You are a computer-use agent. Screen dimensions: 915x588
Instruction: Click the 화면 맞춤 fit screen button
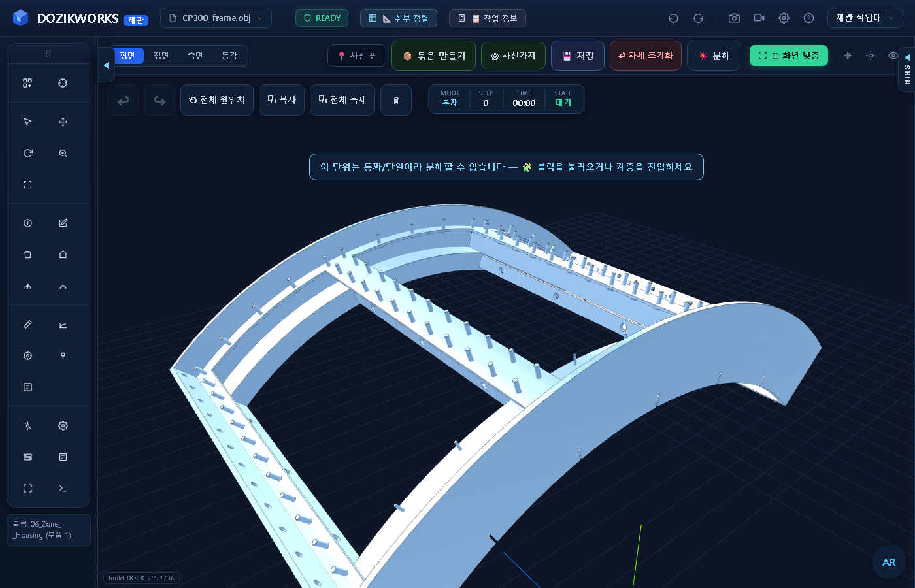[789, 56]
